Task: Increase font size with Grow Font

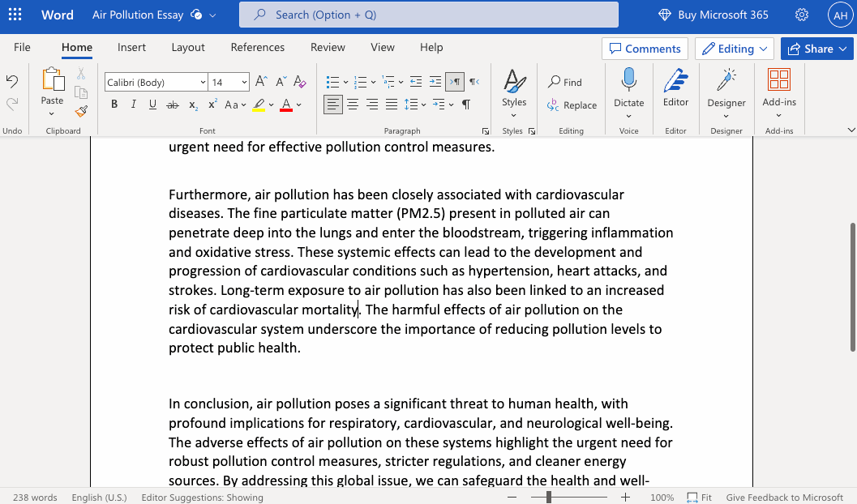Action: (261, 82)
